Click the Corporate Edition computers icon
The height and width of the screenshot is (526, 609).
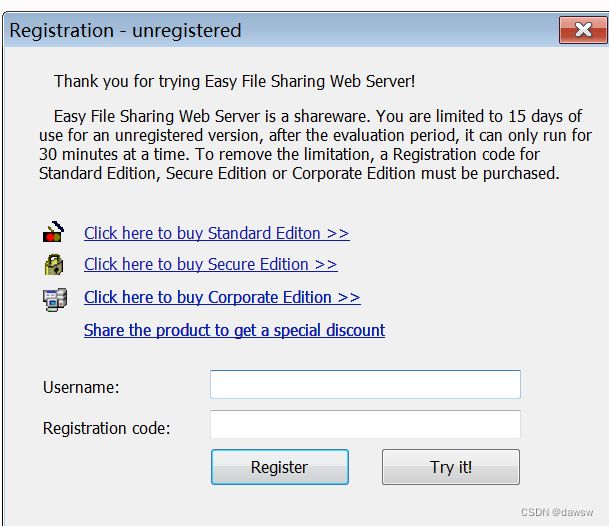[x=55, y=299]
